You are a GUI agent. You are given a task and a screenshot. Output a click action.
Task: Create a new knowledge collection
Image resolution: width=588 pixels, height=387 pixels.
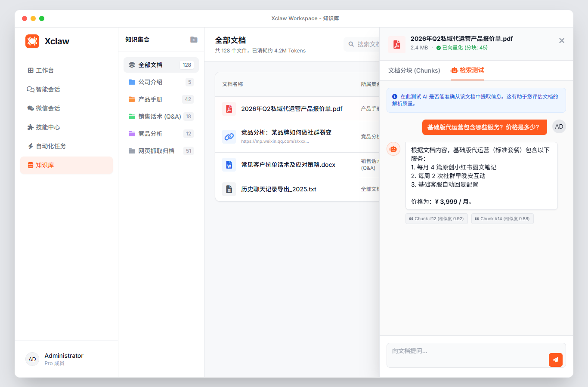(x=194, y=40)
